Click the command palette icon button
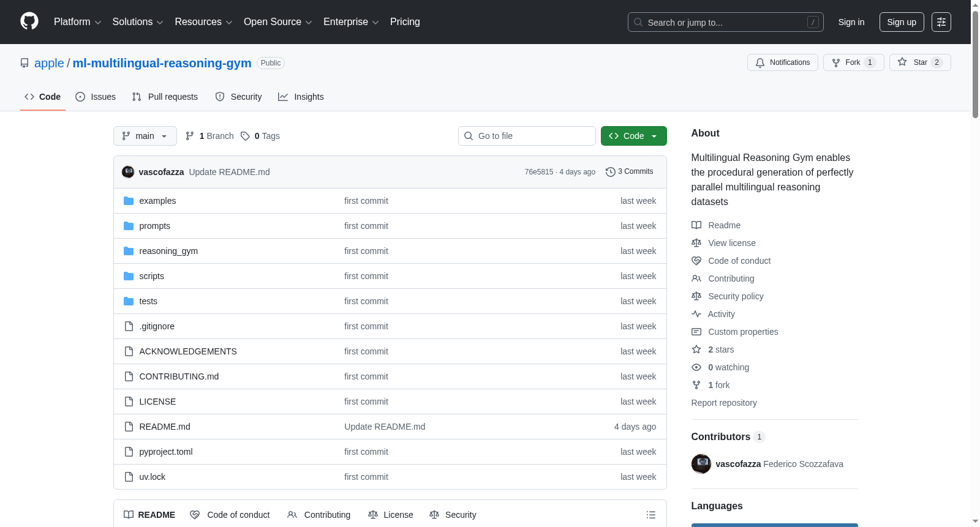 click(x=941, y=22)
